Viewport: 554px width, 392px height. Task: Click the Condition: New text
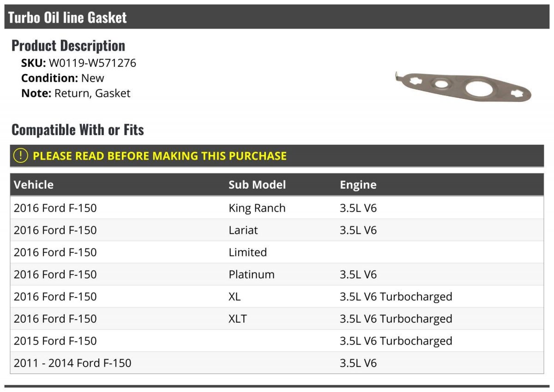(63, 78)
